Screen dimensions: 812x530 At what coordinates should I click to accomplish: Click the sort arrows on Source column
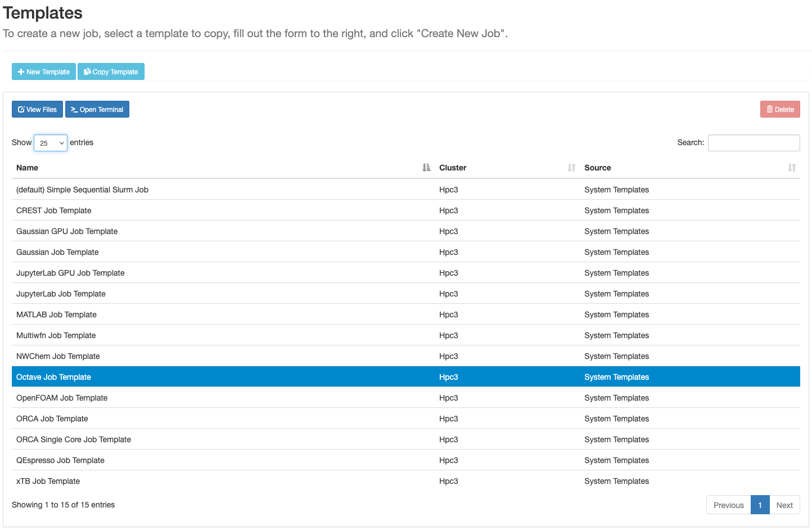tap(792, 168)
